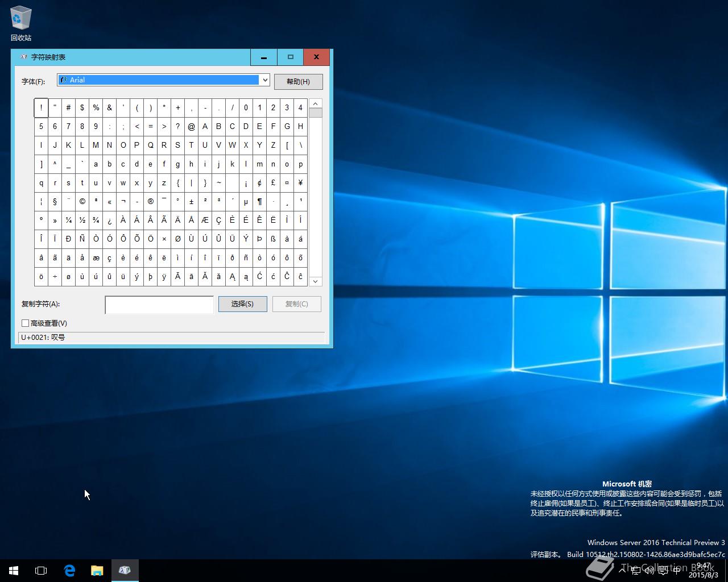Select the ¿ inverted question mark cell
Image resolution: width=728 pixels, height=582 pixels.
click(109, 220)
